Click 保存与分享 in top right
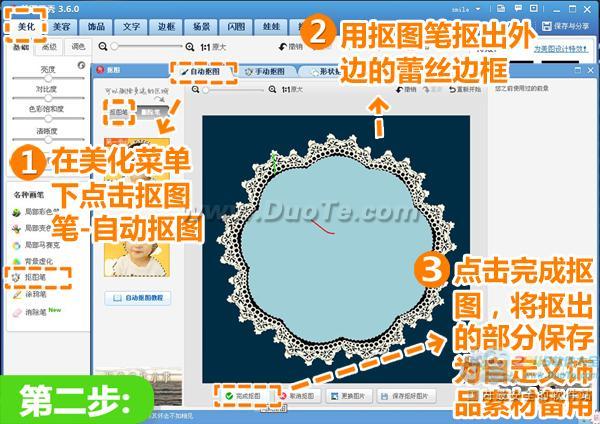 pos(566,26)
